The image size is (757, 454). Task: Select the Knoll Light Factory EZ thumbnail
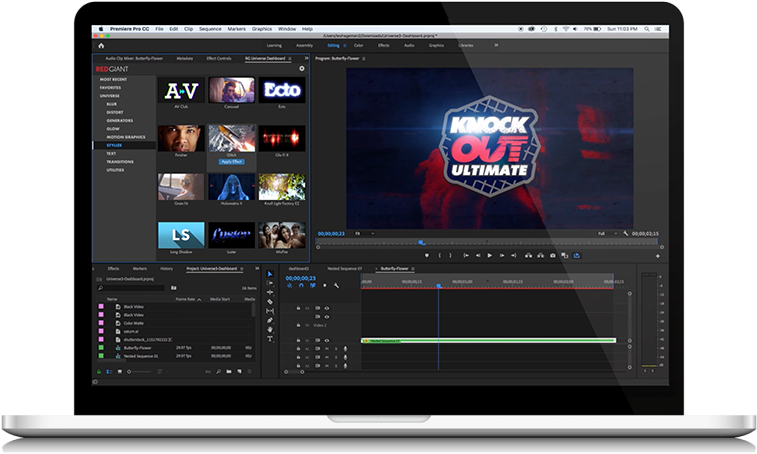(x=281, y=187)
